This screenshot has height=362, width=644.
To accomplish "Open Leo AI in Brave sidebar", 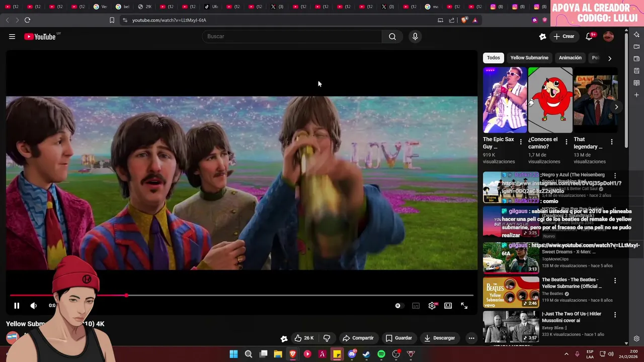I will [x=636, y=34].
